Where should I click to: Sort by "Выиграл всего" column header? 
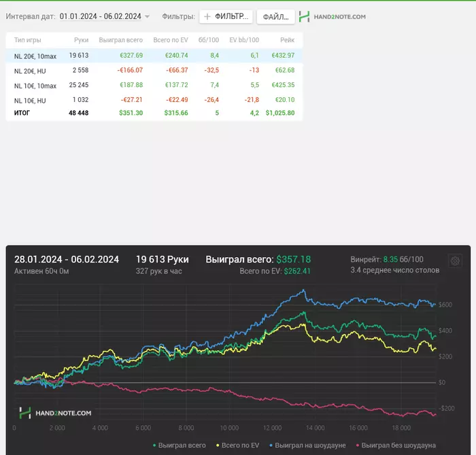[x=121, y=40]
